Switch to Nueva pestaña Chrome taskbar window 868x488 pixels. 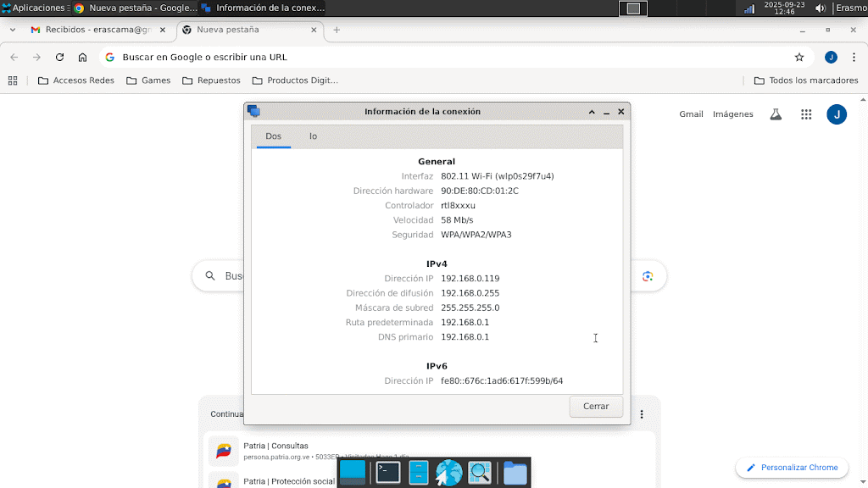(x=136, y=8)
